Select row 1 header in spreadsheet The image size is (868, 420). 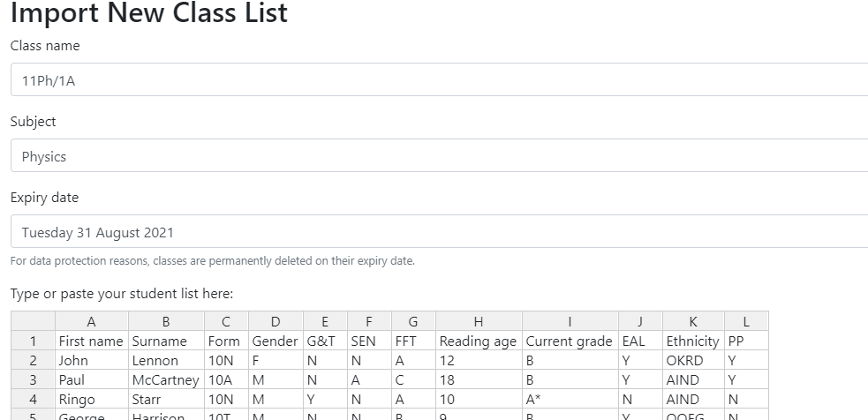click(x=33, y=341)
